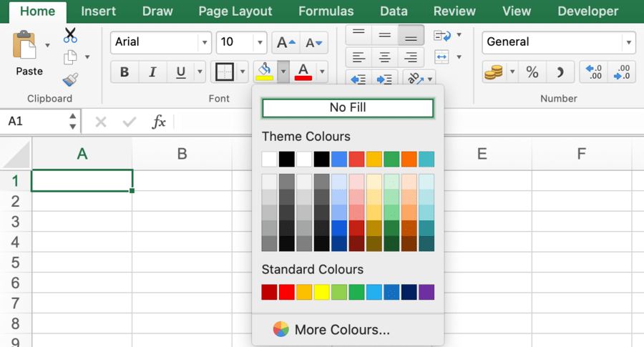Click the increase font size icon

point(285,42)
